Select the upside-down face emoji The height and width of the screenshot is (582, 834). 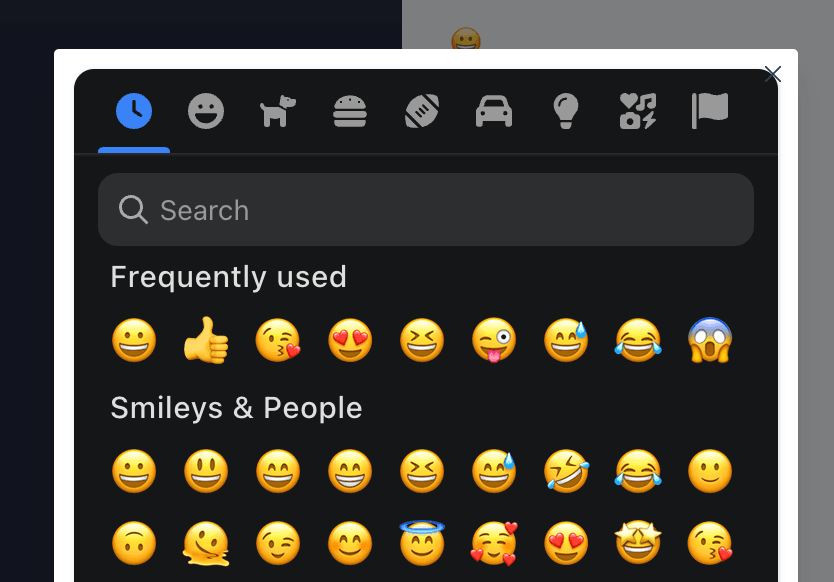click(134, 544)
